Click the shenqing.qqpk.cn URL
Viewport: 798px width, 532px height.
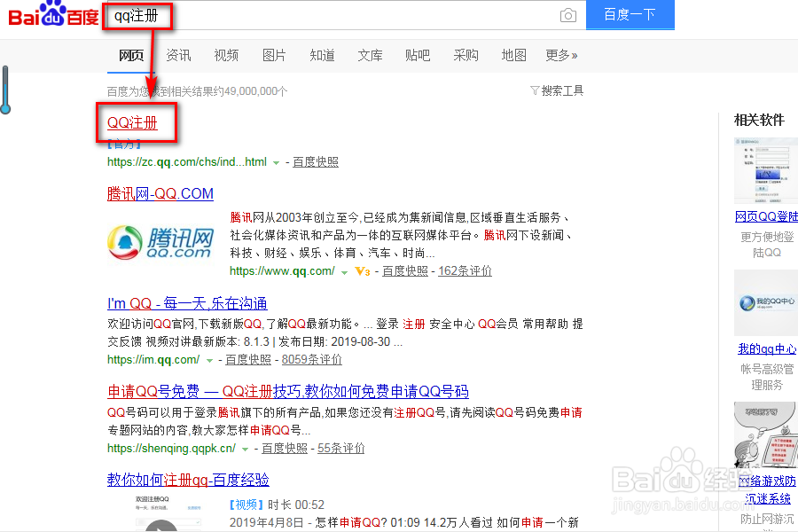click(171, 448)
